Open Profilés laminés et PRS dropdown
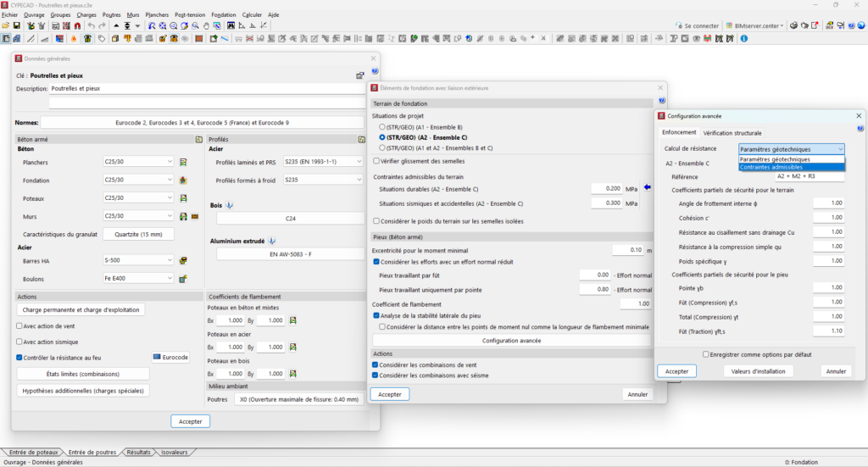This screenshot has width=868, height=467. (323, 162)
